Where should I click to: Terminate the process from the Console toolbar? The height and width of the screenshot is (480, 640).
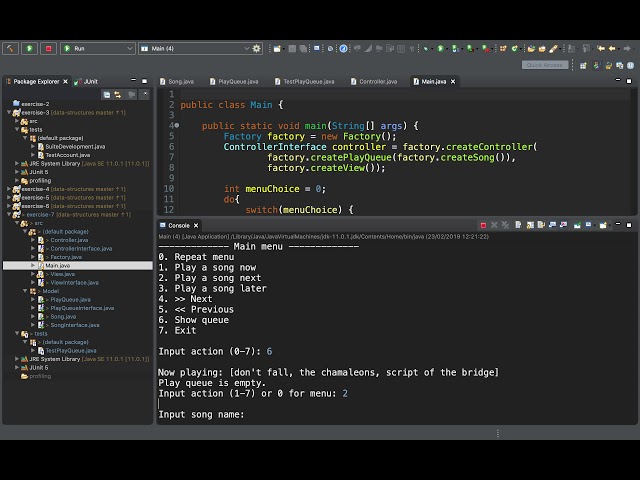[x=483, y=225]
